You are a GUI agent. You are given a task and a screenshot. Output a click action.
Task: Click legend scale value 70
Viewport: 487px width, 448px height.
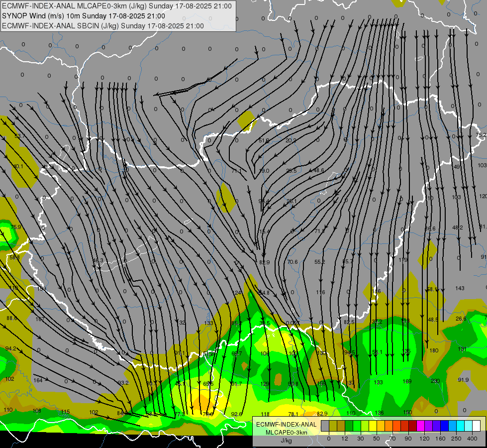(x=392, y=439)
